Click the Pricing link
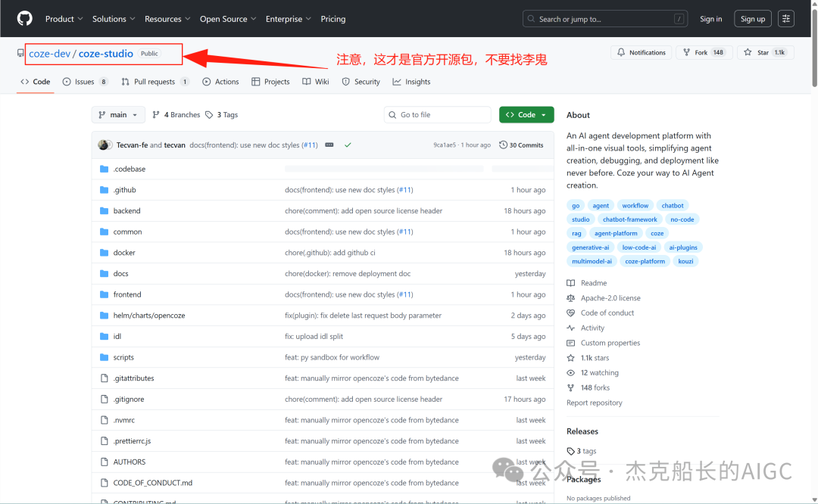The height and width of the screenshot is (504, 818). click(333, 19)
